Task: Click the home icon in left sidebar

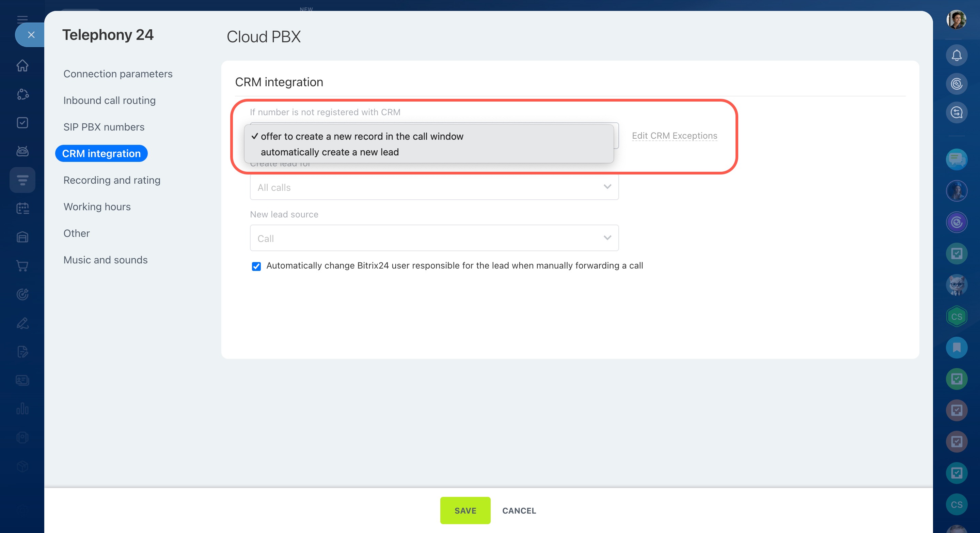Action: (x=22, y=65)
